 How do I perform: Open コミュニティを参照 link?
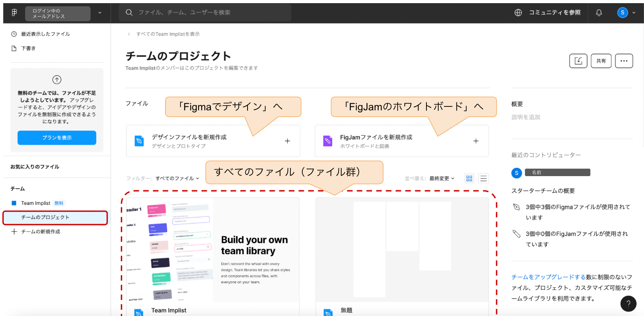[555, 13]
